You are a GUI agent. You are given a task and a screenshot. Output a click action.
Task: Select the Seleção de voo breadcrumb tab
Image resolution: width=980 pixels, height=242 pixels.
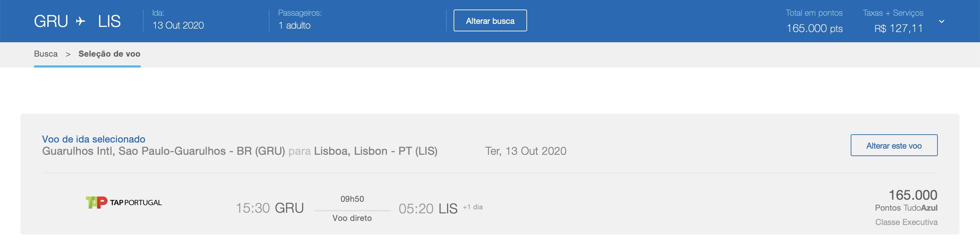tap(109, 54)
